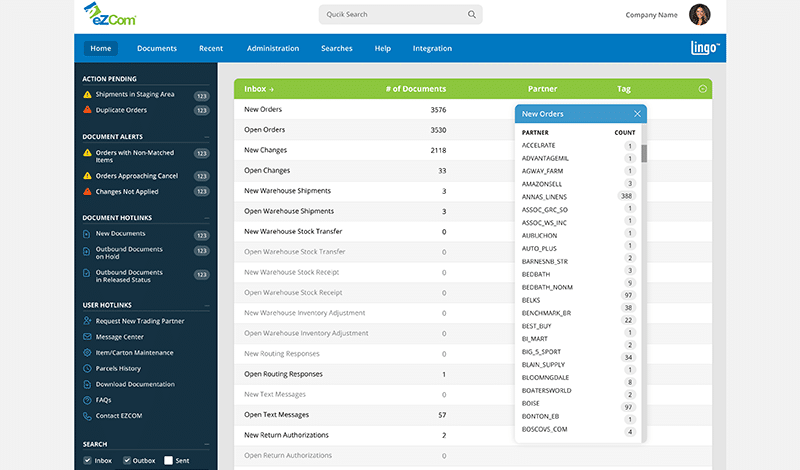Check the Sent search checkbox
The height and width of the screenshot is (470, 800).
point(169,460)
